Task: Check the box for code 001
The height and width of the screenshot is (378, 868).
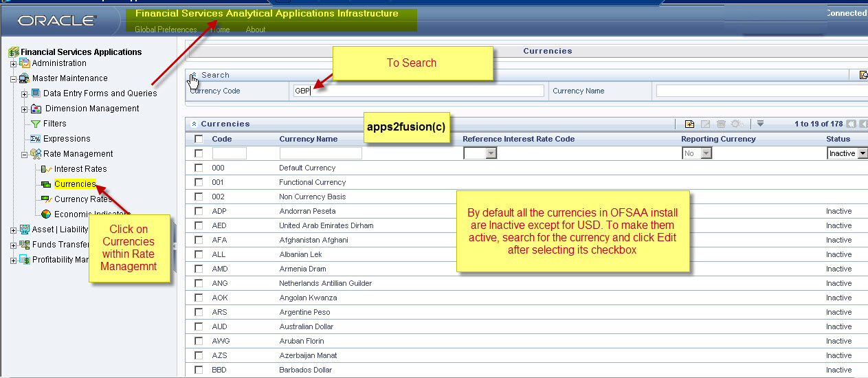Action: coord(199,182)
